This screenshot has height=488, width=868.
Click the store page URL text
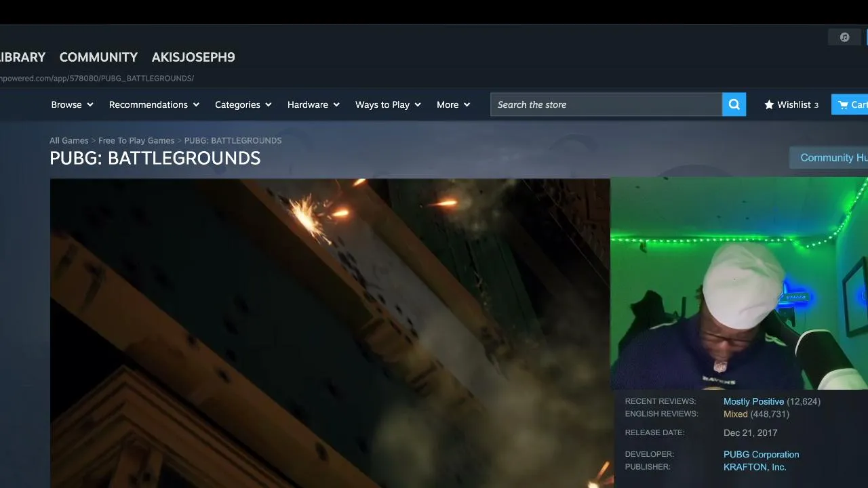[97, 79]
